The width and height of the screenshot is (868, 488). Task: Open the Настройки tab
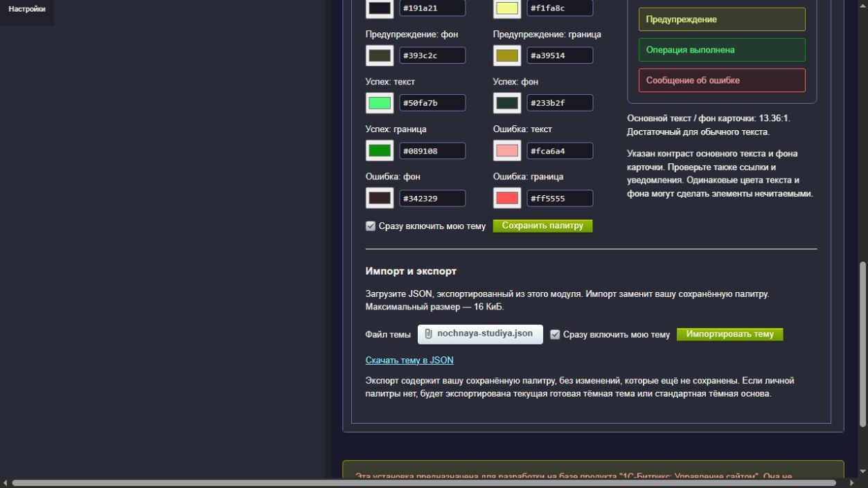[x=27, y=9]
